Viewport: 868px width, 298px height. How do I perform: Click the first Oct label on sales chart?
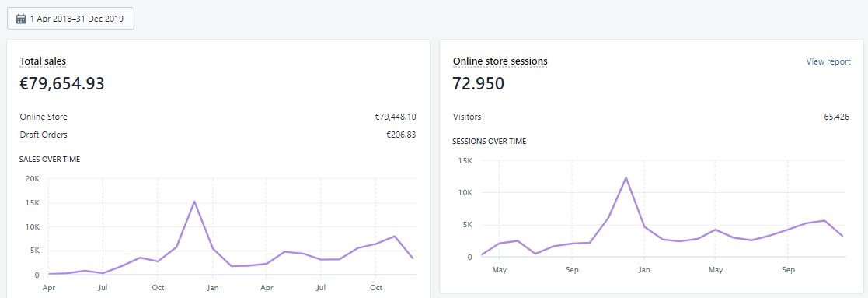point(157,287)
